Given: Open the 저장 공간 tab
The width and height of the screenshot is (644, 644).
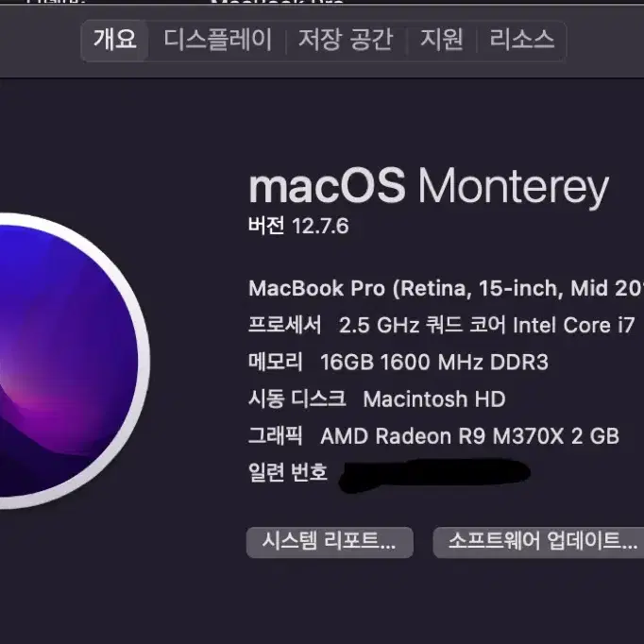Looking at the screenshot, I should tap(346, 41).
